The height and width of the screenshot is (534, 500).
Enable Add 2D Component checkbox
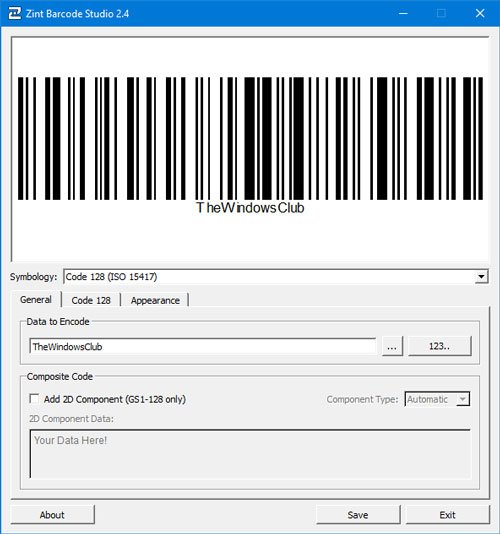[x=34, y=399]
